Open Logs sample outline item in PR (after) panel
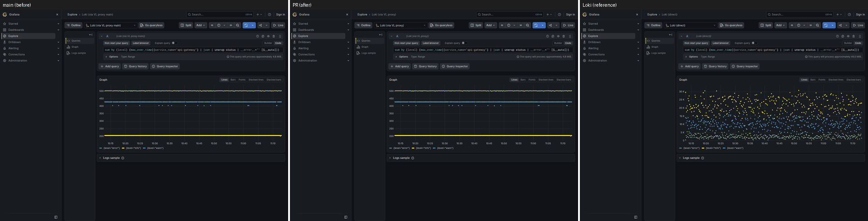Viewport: 868px width, 221px height. click(368, 53)
